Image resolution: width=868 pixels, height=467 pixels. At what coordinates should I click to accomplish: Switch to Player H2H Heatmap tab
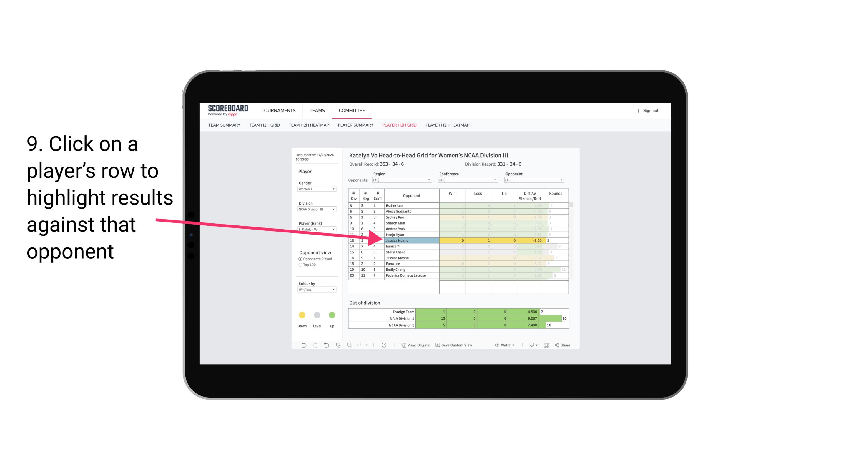click(448, 125)
